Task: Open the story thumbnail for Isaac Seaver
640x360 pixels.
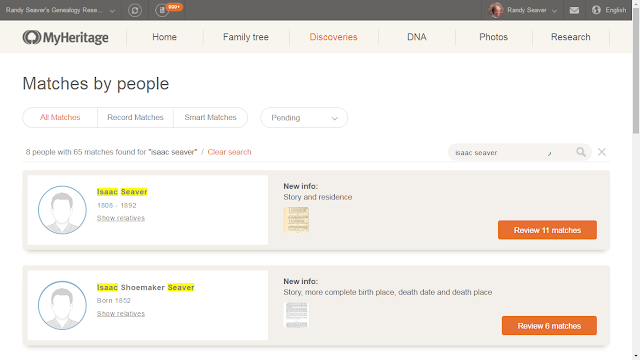Action: 296,220
